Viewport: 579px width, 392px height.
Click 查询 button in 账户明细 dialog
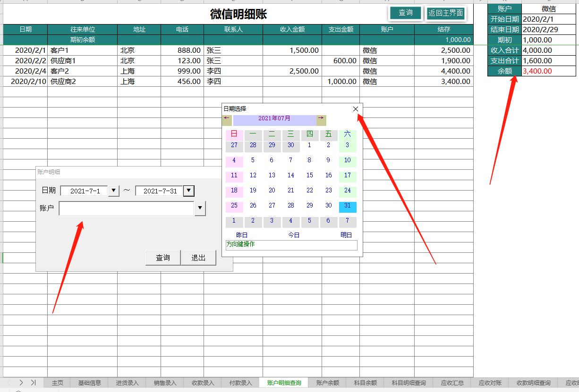163,258
